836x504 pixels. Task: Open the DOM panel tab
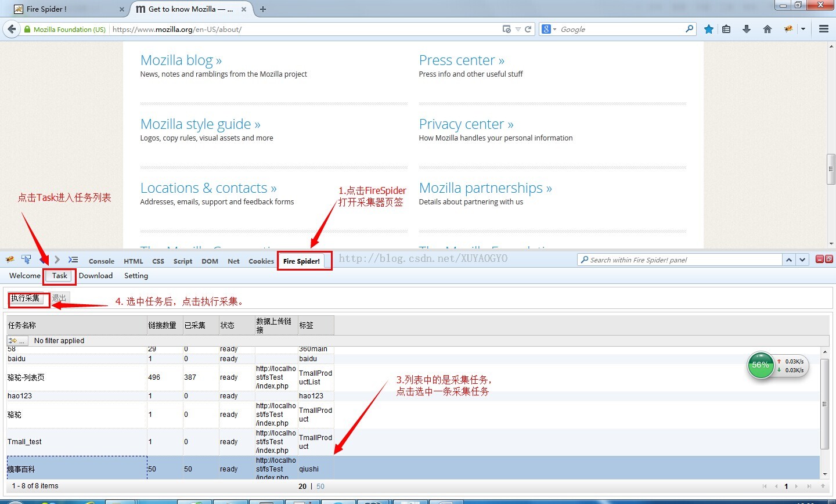tap(210, 261)
